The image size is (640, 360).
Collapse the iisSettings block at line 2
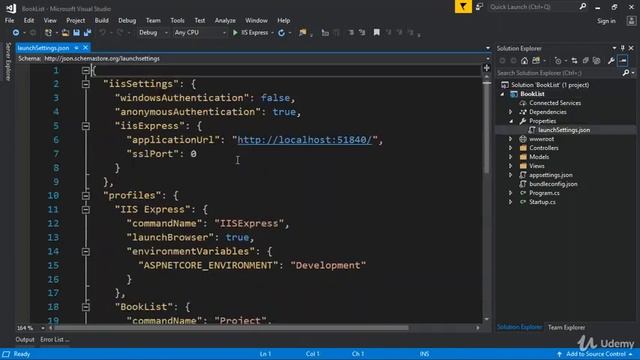pyautogui.click(x=86, y=84)
